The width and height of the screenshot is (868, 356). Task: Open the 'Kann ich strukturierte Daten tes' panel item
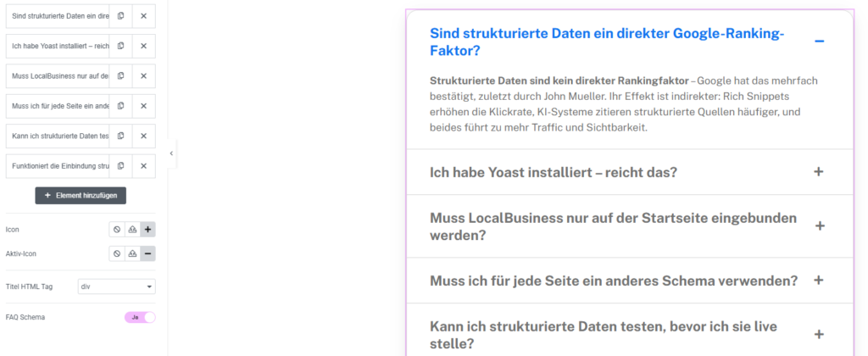click(x=58, y=136)
